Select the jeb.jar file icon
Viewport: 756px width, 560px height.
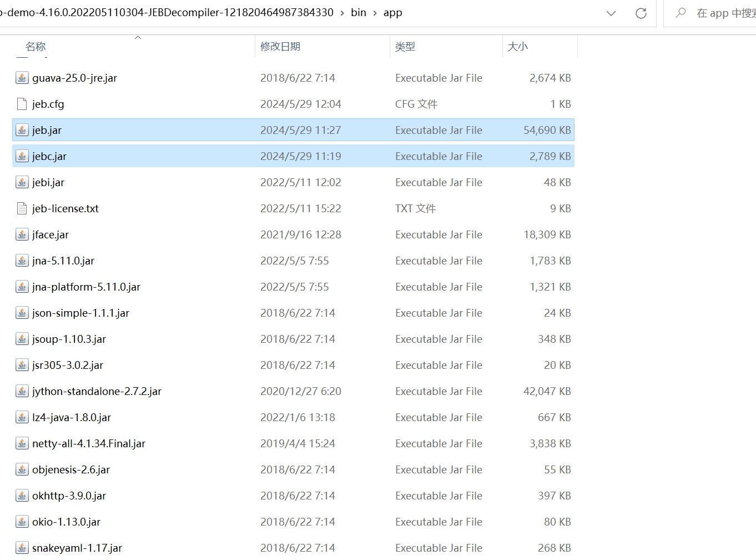tap(22, 130)
